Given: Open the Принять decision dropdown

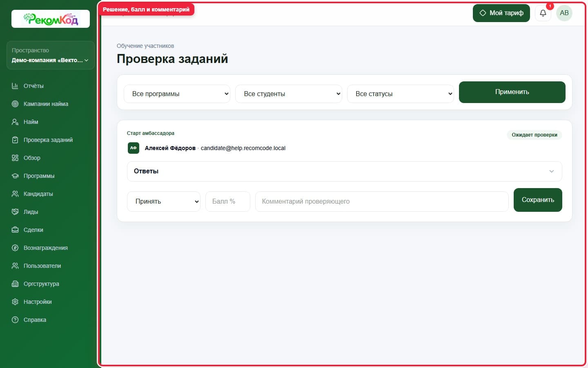Looking at the screenshot, I should [x=164, y=202].
